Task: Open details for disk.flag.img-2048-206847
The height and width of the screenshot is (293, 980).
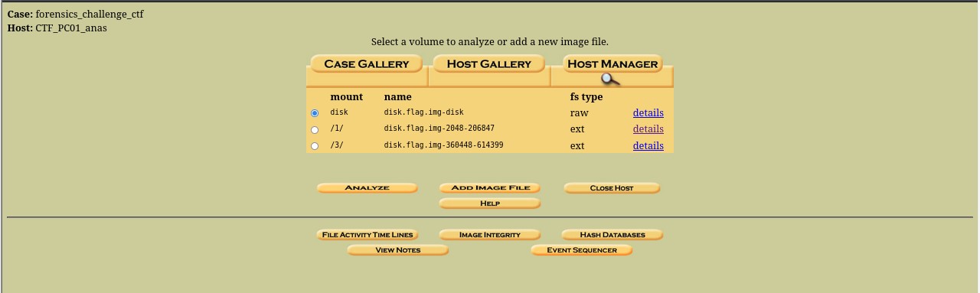Action: 648,129
